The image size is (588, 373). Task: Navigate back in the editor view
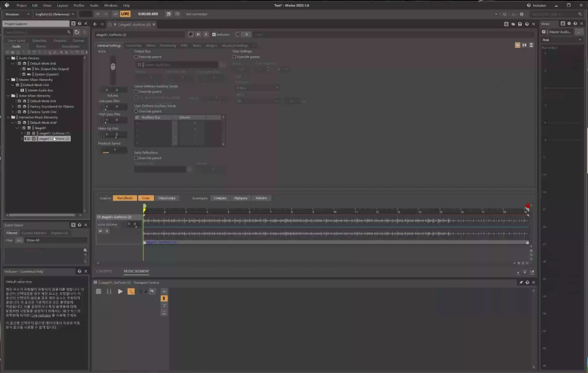[95, 24]
